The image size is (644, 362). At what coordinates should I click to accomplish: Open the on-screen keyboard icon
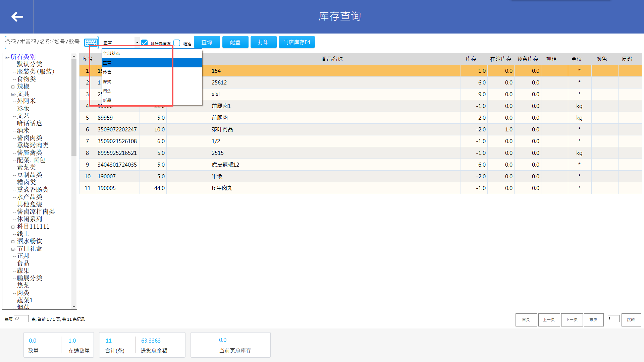91,42
